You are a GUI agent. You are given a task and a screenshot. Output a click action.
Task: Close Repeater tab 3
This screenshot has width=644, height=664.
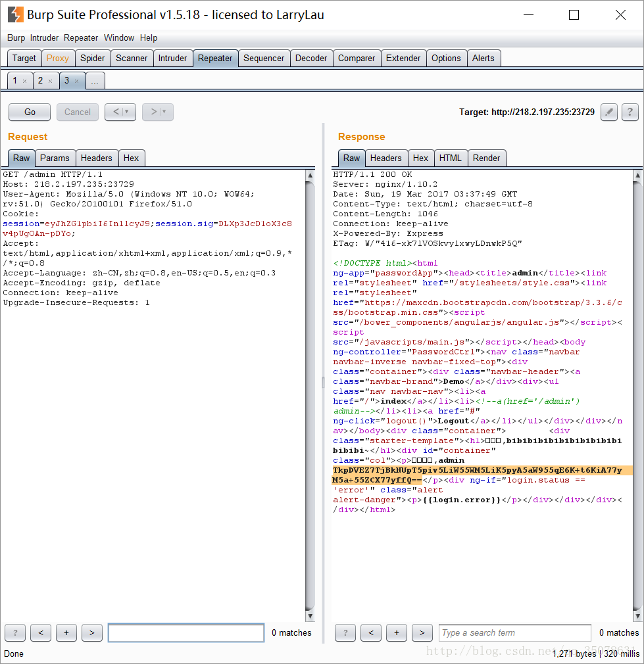pos(77,82)
